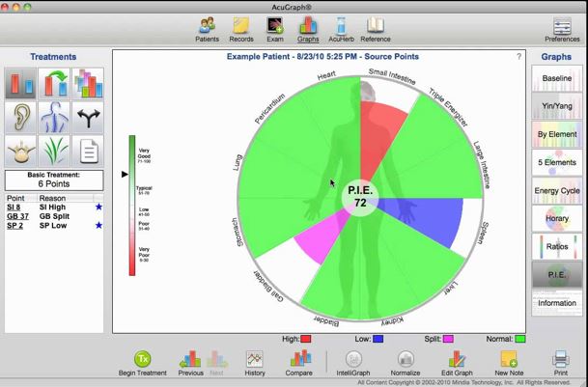Image resolution: width=588 pixels, height=387 pixels.
Task: Choose the black split-arrow treatment icon
Action: [x=88, y=118]
